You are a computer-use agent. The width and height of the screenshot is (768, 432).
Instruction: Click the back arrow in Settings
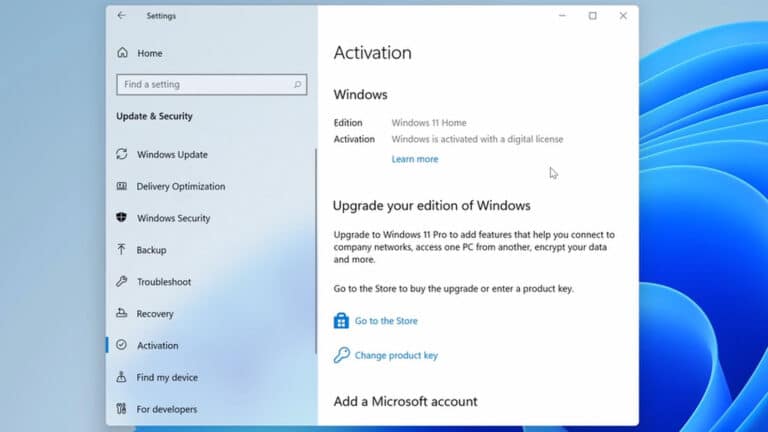122,16
